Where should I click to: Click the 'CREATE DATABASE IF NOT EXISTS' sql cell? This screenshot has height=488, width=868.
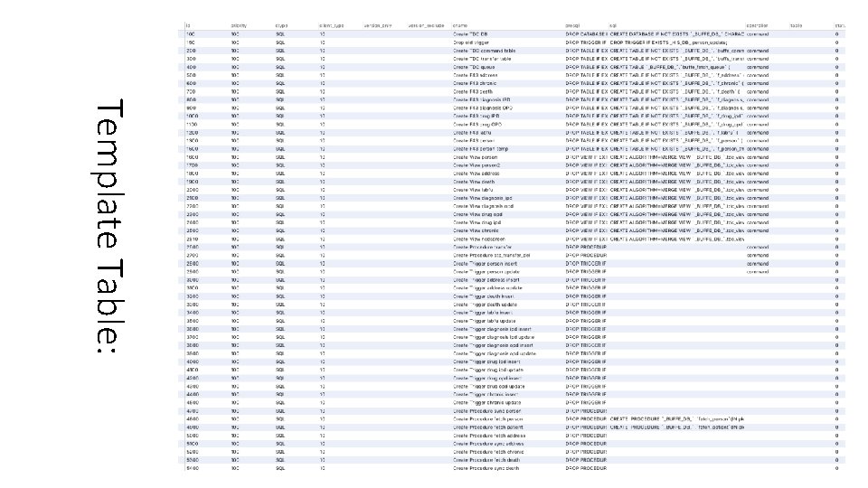677,34
